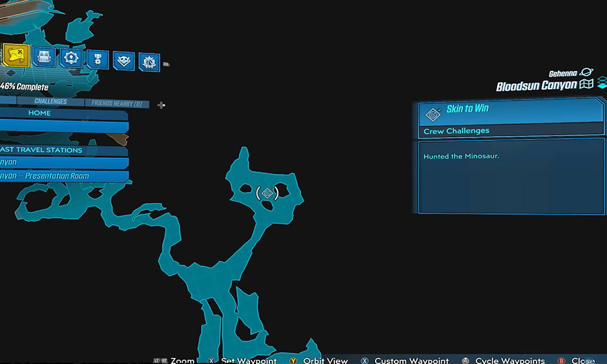Click the X button icon for Custom Waypoint
The width and height of the screenshot is (607, 364).
[x=365, y=361]
